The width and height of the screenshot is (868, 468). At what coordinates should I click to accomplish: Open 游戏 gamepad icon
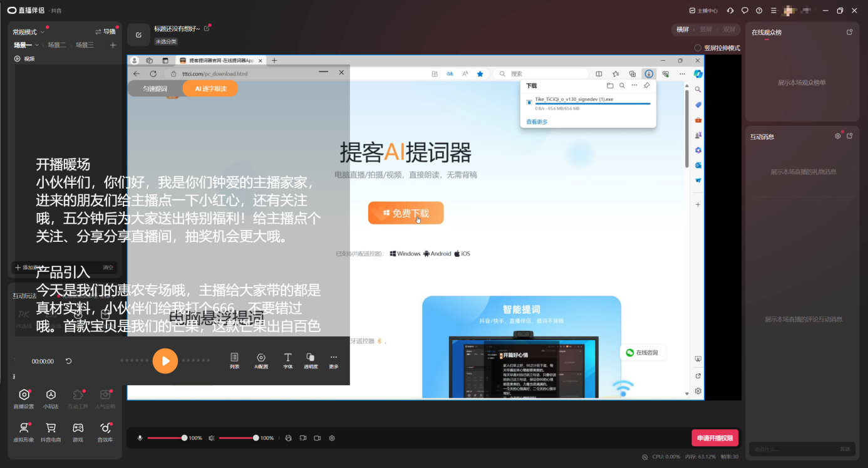click(78, 428)
